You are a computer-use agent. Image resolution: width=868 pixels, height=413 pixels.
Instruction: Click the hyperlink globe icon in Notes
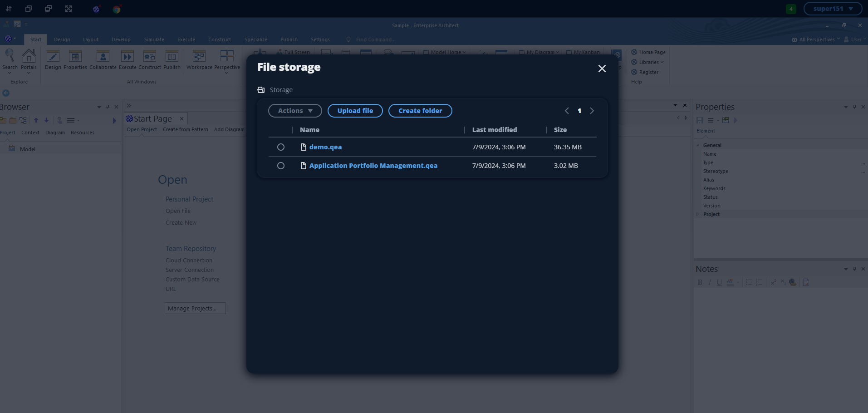tap(793, 282)
